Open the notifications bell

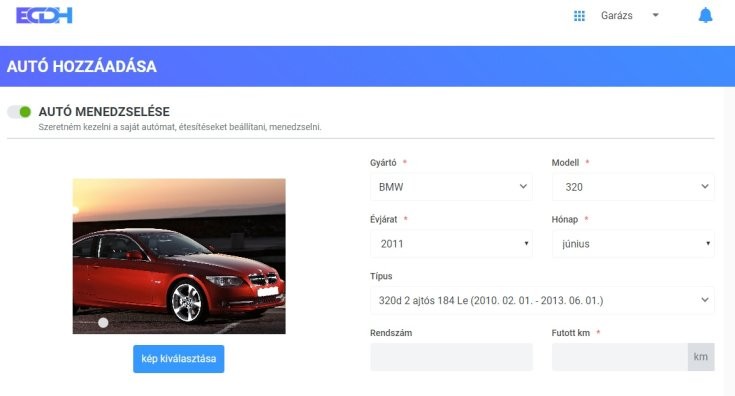click(705, 15)
